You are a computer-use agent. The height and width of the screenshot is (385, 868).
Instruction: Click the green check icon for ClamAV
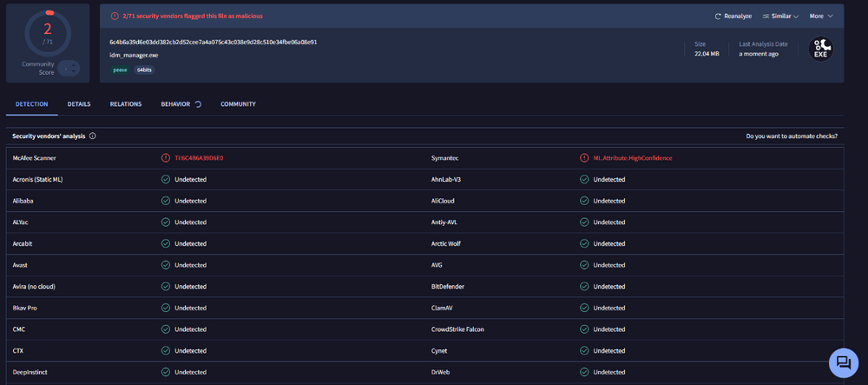[584, 308]
